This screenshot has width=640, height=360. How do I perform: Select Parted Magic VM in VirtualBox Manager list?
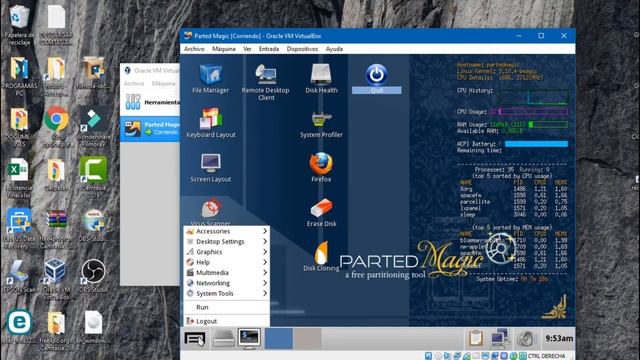tap(150, 129)
